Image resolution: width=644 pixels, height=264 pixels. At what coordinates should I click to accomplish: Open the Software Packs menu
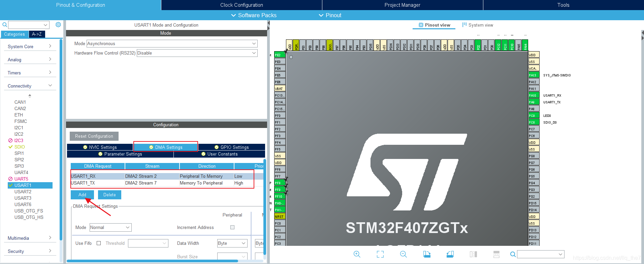tap(254, 15)
